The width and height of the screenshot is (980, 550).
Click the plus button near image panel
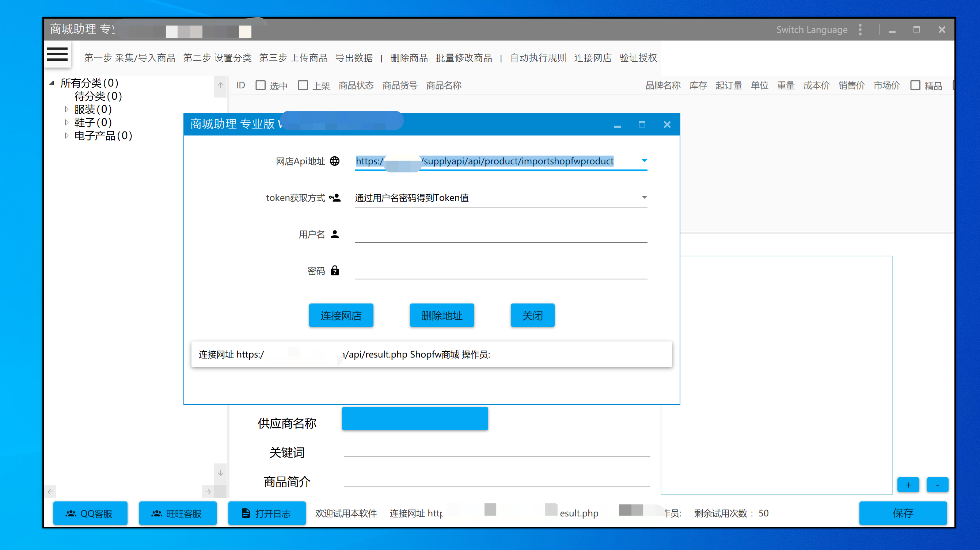pos(908,485)
